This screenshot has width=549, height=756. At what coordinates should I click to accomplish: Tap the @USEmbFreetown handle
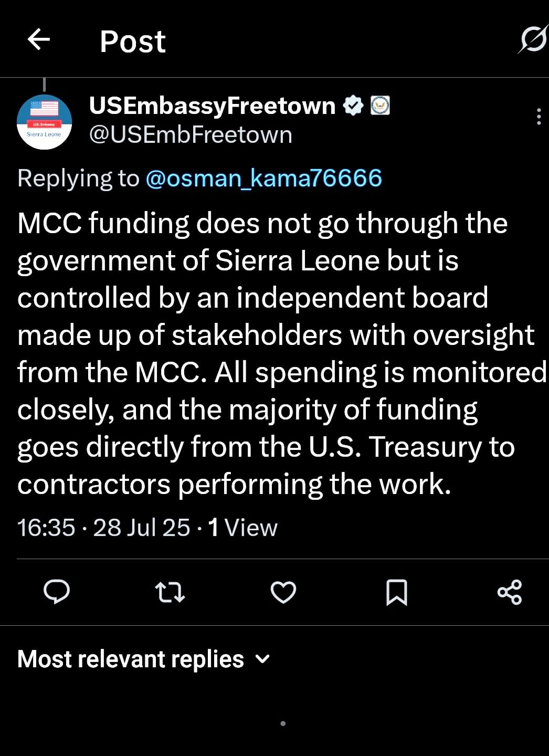(191, 135)
